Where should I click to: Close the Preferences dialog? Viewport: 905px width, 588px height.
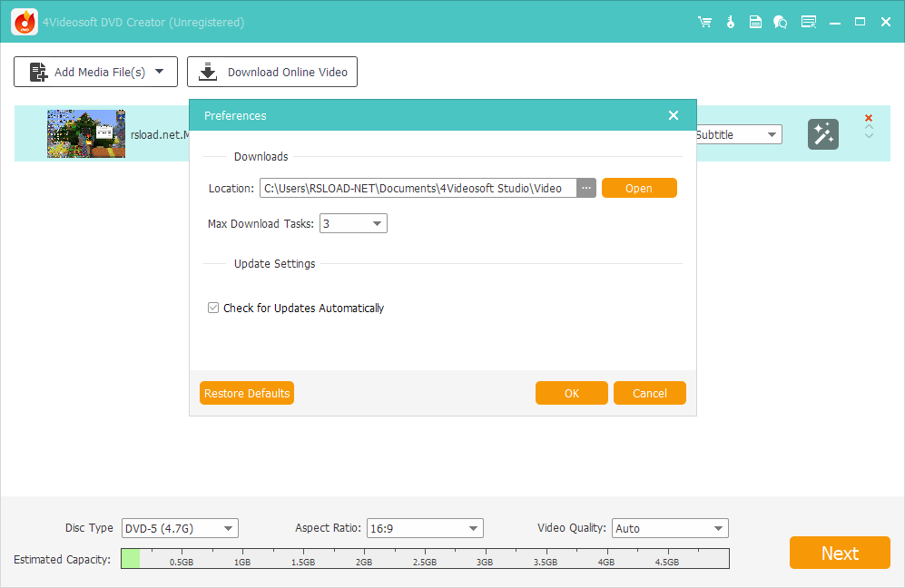click(673, 115)
